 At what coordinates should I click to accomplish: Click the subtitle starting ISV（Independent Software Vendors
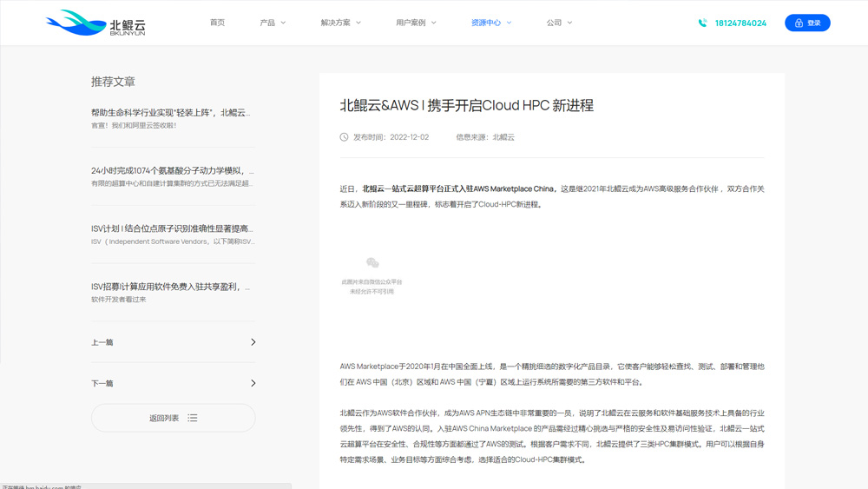coord(173,241)
